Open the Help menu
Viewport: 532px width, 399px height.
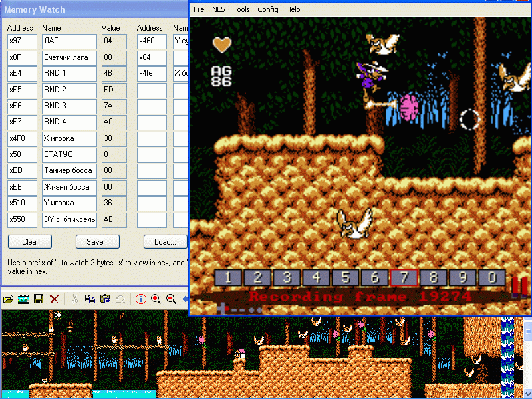tap(293, 9)
